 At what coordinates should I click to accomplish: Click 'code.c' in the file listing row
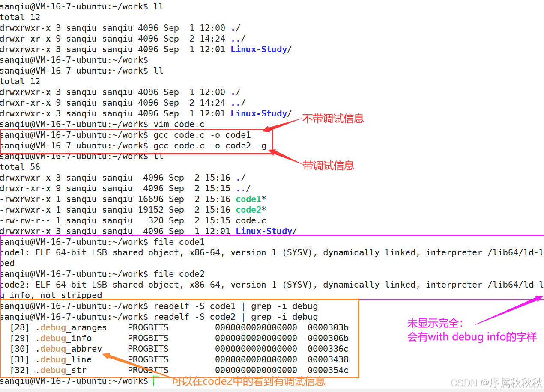pyautogui.click(x=251, y=220)
